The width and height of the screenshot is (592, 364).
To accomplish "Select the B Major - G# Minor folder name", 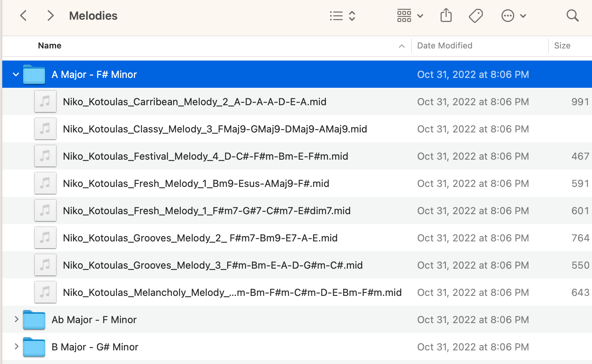I will tap(95, 347).
